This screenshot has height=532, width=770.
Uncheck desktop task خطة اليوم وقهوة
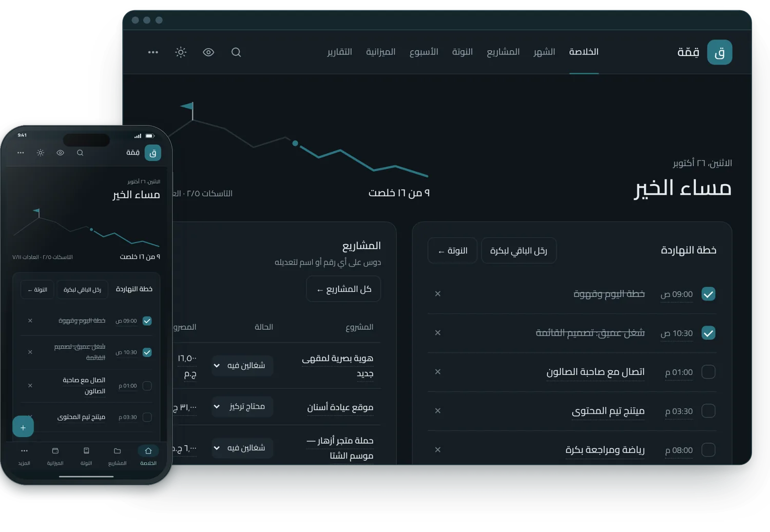[x=708, y=294]
